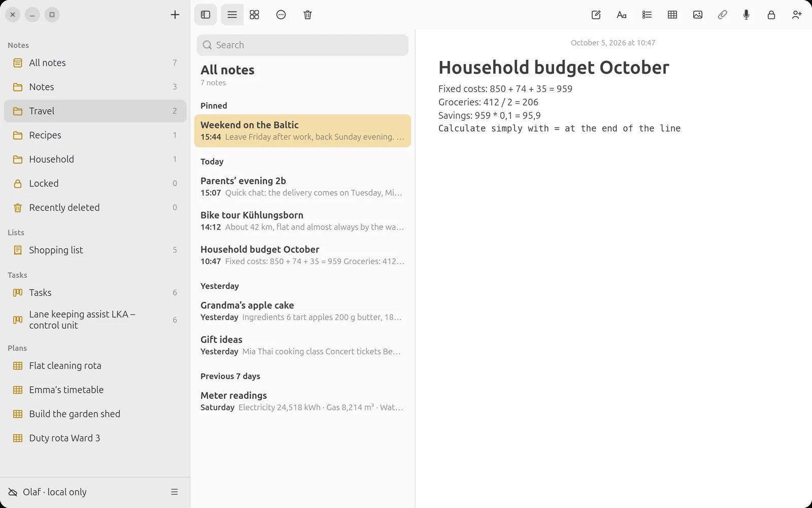Open the Flat cleaning rota plan

click(95, 366)
